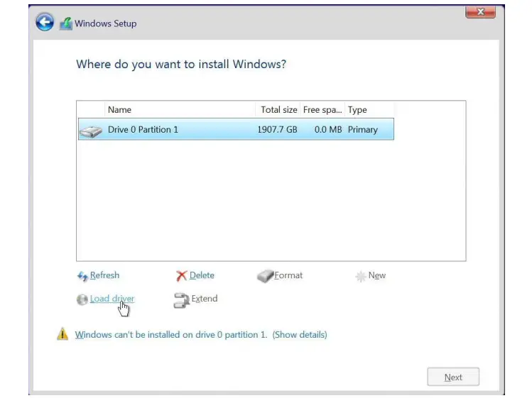Click the Refresh arrows icon
This screenshot has width=532, height=403.
click(82, 276)
